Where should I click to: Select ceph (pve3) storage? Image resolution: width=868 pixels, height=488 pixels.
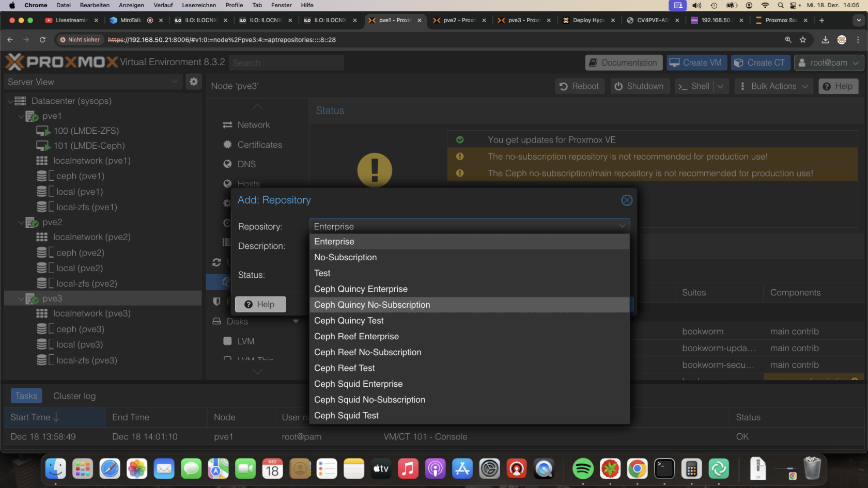pyautogui.click(x=80, y=329)
